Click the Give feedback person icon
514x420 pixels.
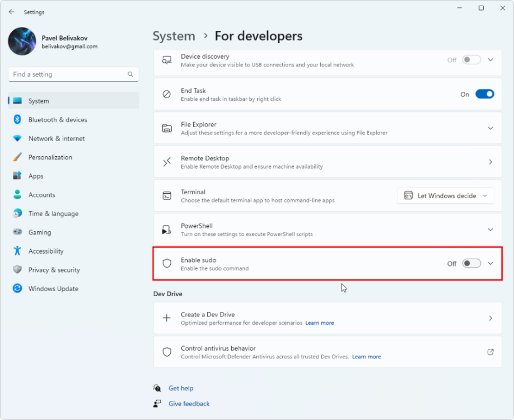pyautogui.click(x=157, y=404)
